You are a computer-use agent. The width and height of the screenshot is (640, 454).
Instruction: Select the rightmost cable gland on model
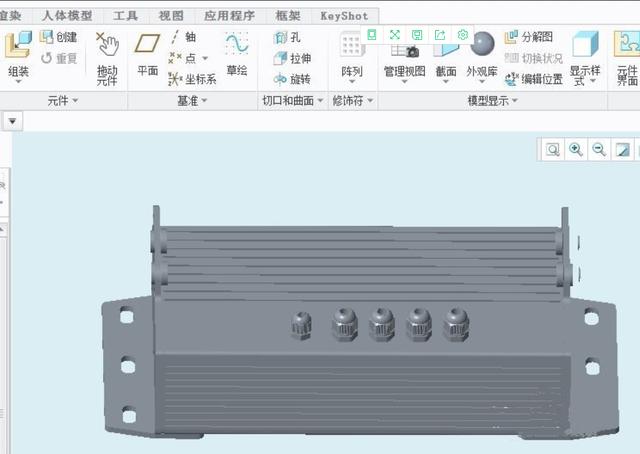coord(456,324)
